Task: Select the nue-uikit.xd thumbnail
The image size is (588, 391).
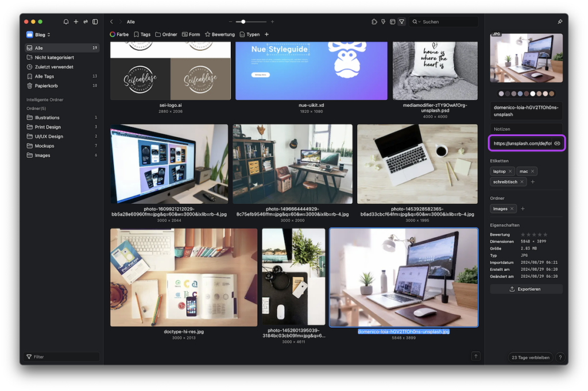Action: 311,71
